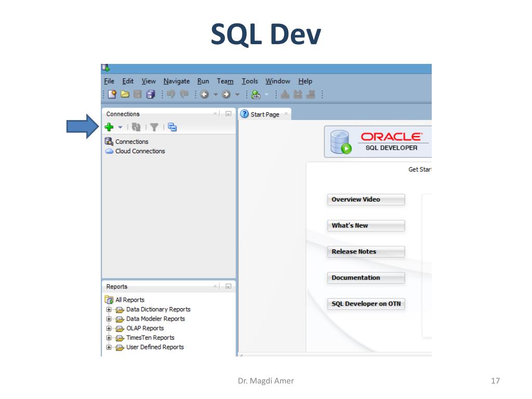
Task: Click the Refresh connections icon
Action: (x=136, y=127)
